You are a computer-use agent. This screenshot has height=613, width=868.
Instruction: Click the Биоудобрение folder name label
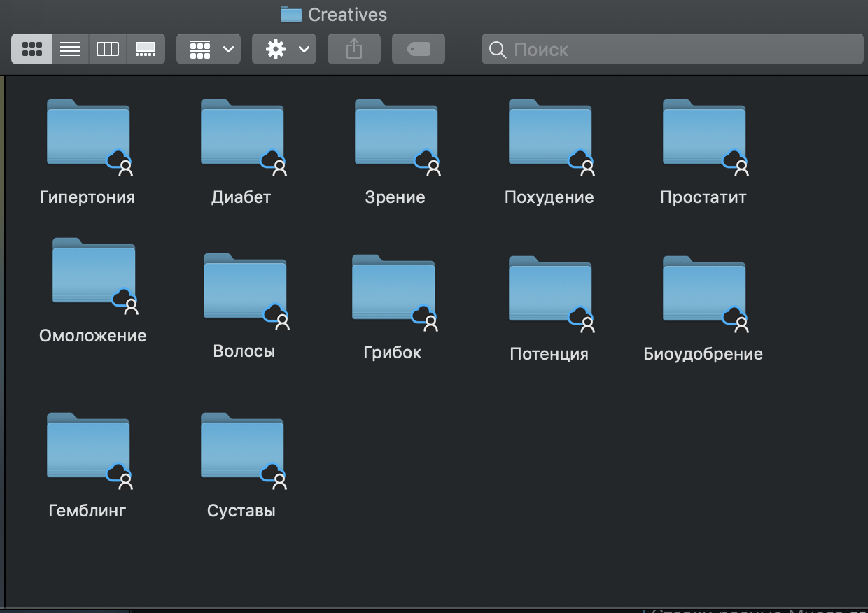tap(703, 354)
